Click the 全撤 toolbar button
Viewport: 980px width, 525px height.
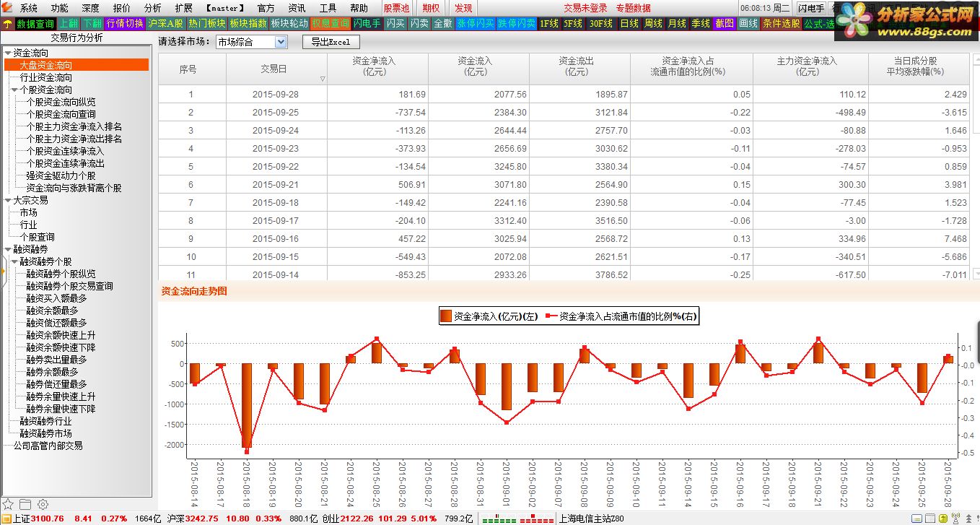click(443, 24)
